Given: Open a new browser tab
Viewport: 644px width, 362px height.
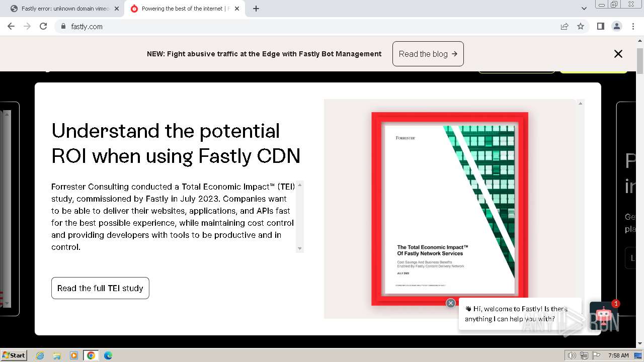Looking at the screenshot, I should point(256,9).
